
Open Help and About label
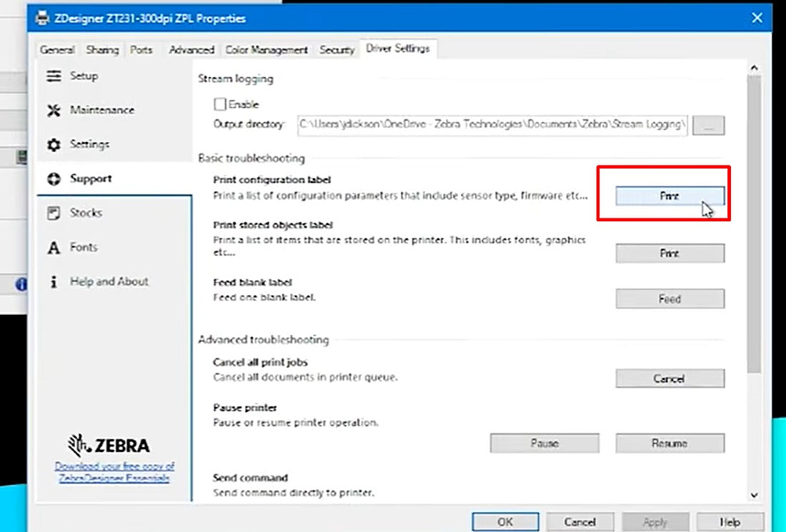coord(109,282)
